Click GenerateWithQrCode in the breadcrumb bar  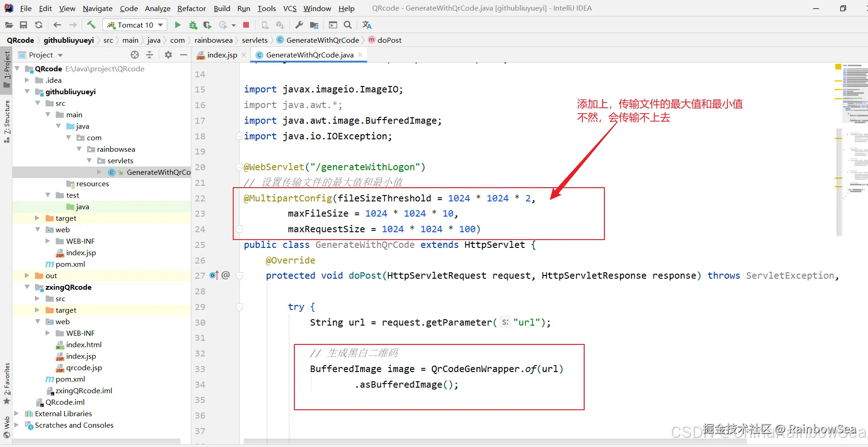(x=318, y=40)
